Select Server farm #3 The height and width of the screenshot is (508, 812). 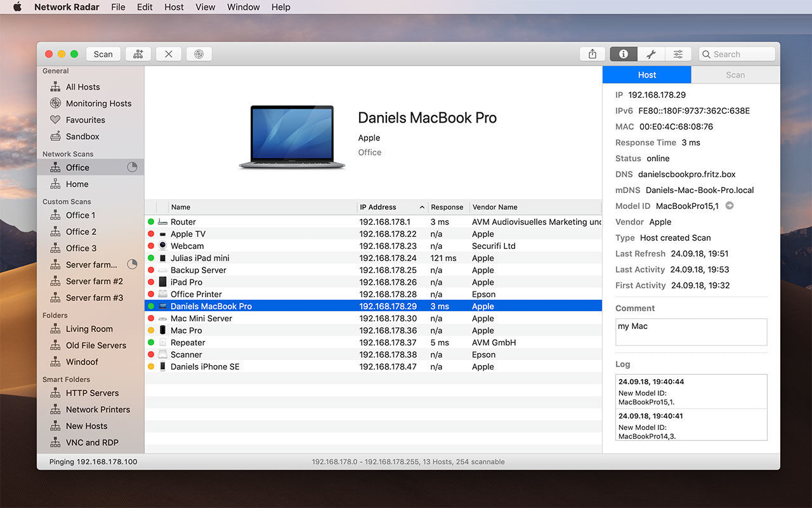coord(90,298)
